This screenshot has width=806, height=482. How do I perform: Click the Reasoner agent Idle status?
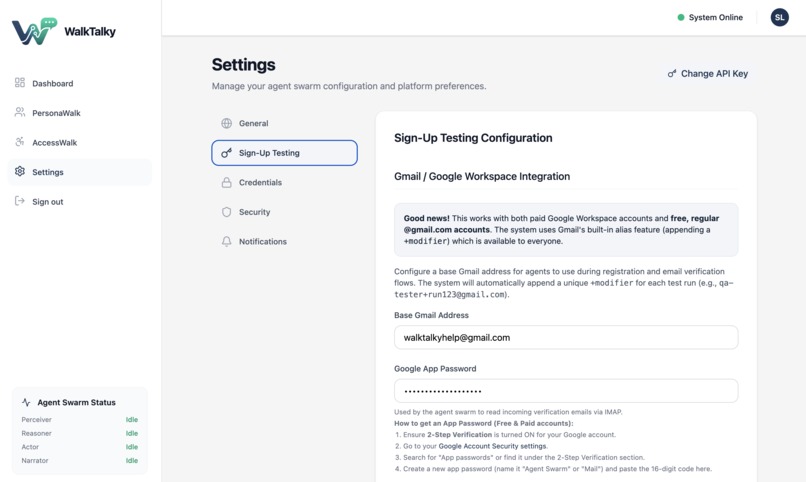pos(132,433)
